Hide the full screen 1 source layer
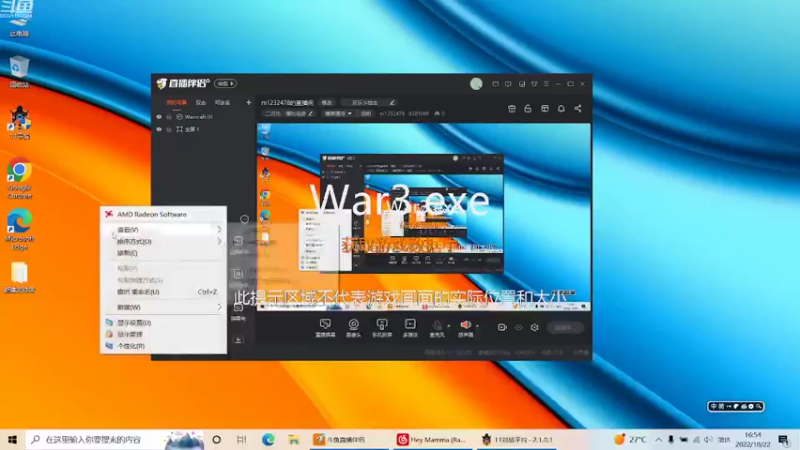 (x=159, y=130)
